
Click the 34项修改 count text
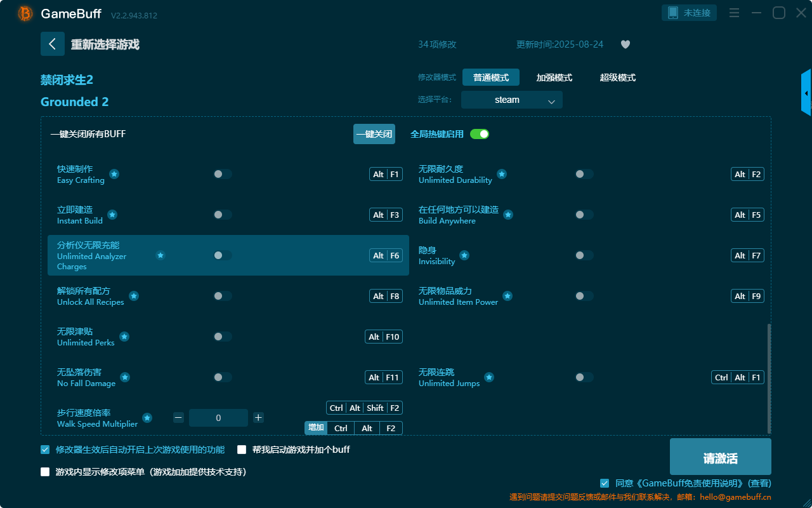click(x=437, y=44)
